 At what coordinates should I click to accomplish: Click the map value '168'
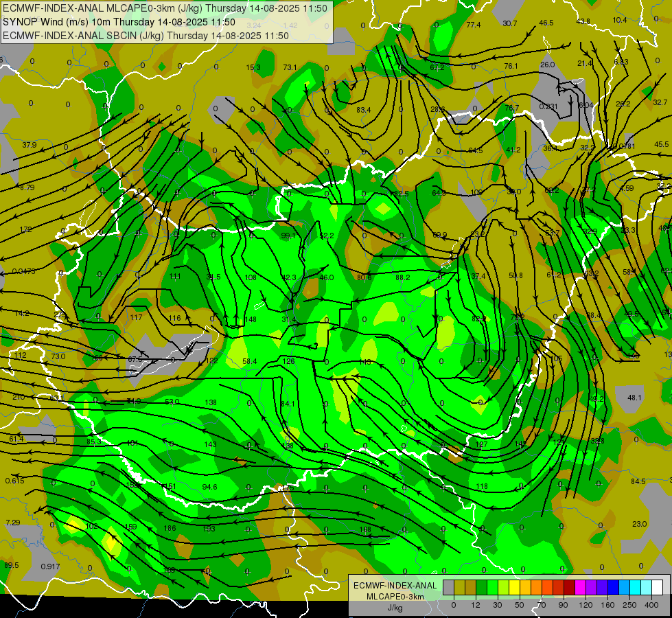pos(365,529)
